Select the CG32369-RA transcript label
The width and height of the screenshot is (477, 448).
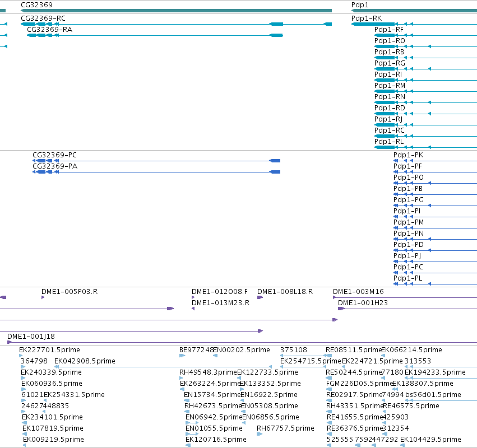coord(49,30)
